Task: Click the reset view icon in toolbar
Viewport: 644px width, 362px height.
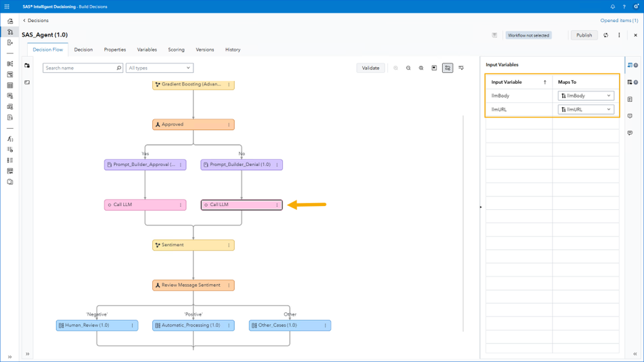Action: (x=434, y=68)
